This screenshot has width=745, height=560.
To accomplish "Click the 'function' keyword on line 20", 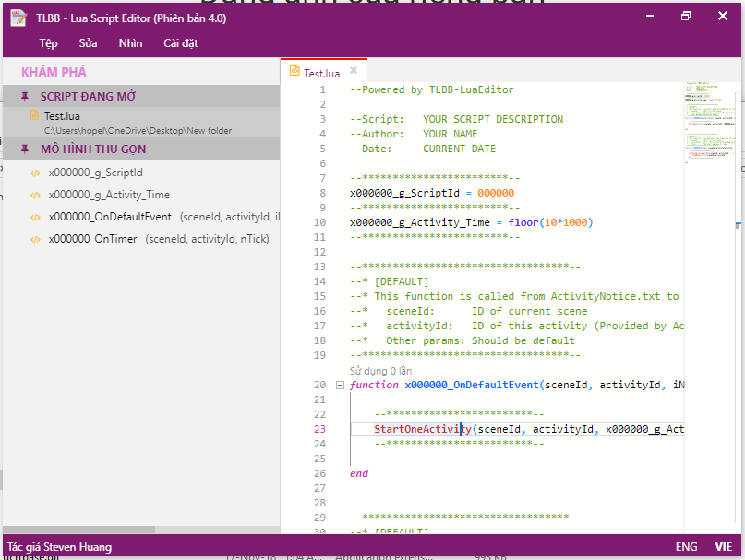I will point(374,385).
